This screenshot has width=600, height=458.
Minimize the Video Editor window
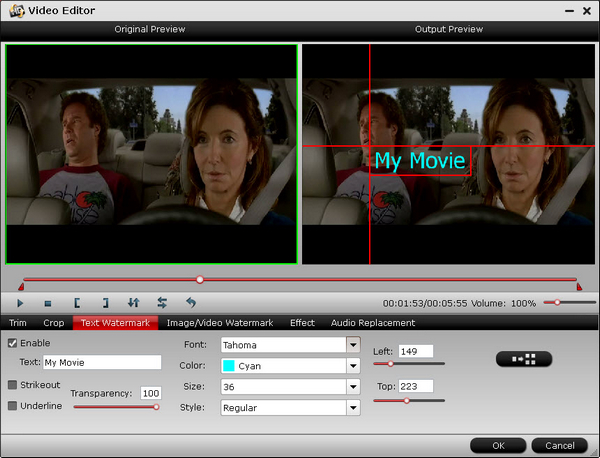[569, 11]
